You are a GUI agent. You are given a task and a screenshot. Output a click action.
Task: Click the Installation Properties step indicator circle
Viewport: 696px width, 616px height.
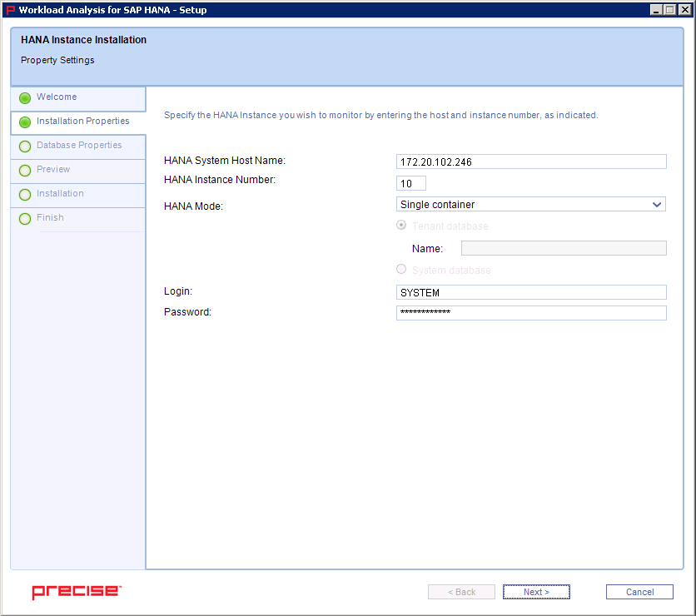tap(25, 122)
